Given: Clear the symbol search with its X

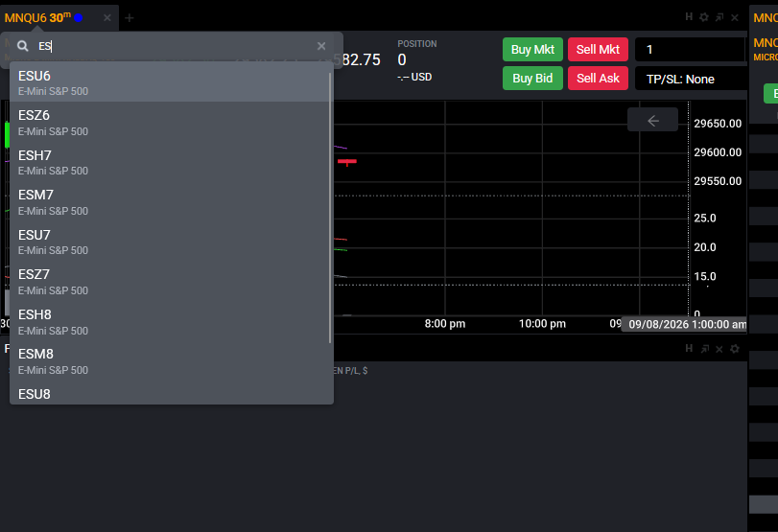Looking at the screenshot, I should point(321,46).
